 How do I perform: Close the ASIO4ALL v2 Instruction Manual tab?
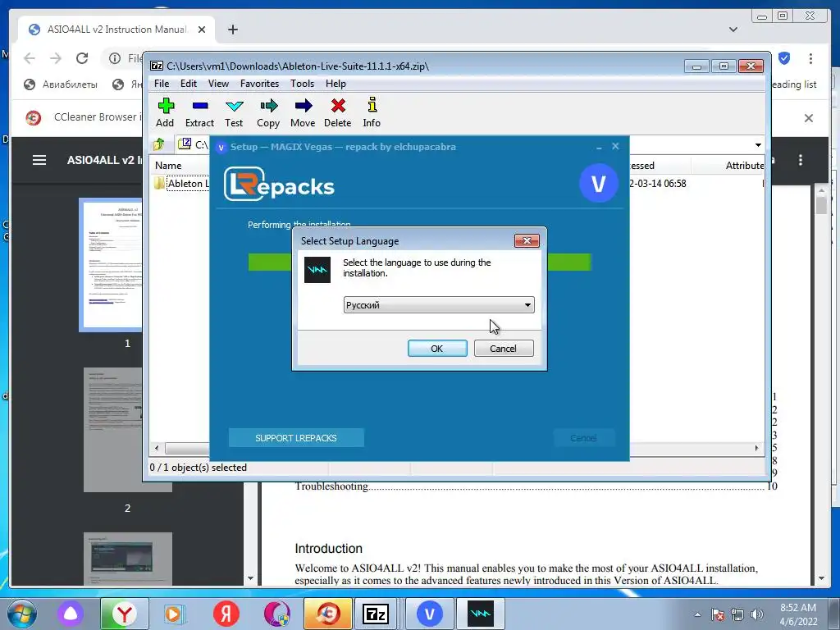point(202,30)
